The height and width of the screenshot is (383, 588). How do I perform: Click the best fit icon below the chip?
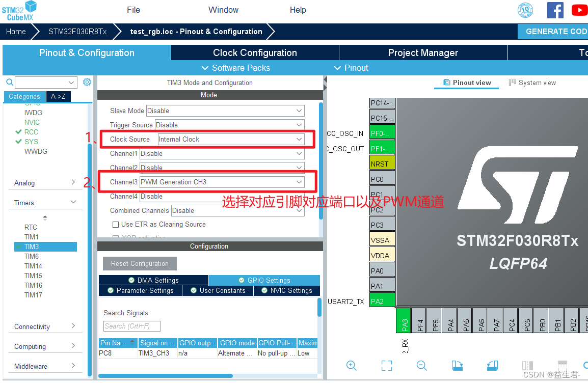386,365
